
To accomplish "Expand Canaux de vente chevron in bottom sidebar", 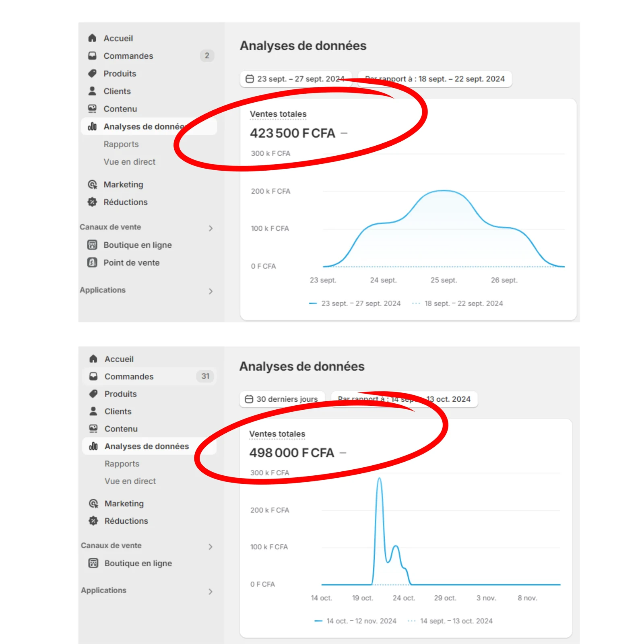I will 211,547.
